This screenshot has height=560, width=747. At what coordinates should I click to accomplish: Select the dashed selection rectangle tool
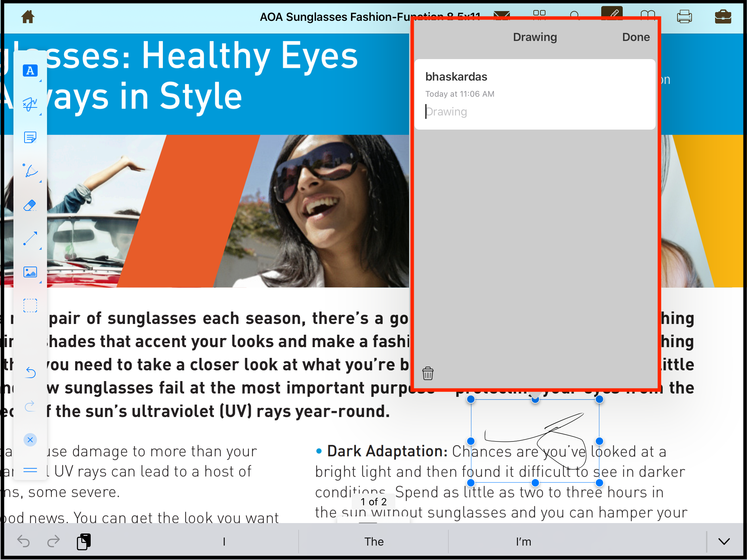click(30, 306)
